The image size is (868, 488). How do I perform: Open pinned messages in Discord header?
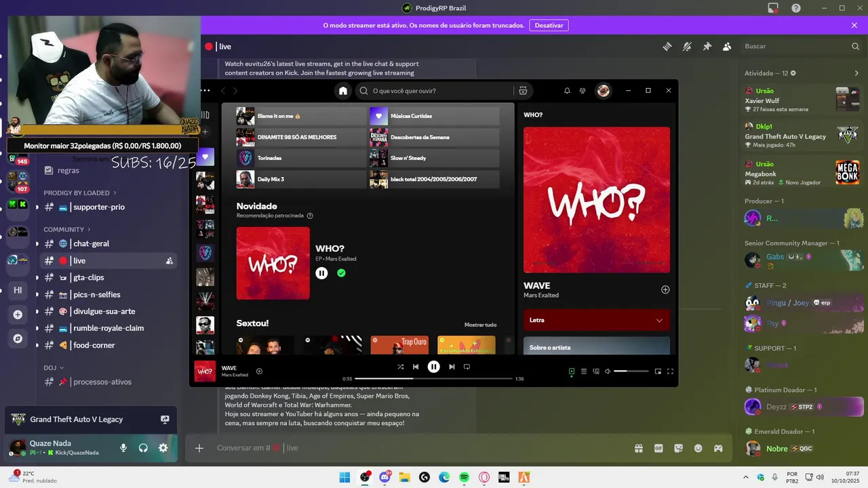tap(707, 46)
